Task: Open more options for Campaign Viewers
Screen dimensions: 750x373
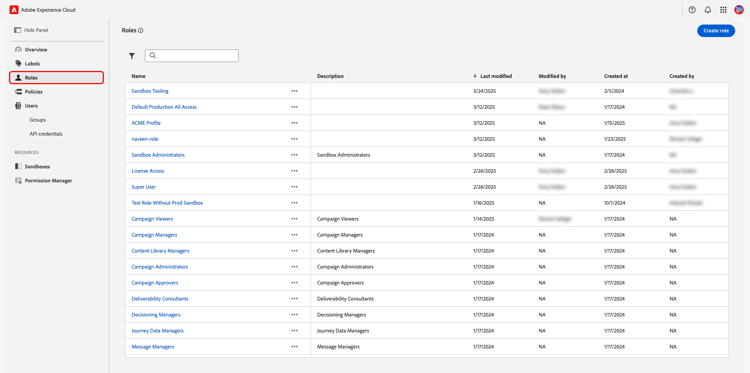Action: point(294,219)
